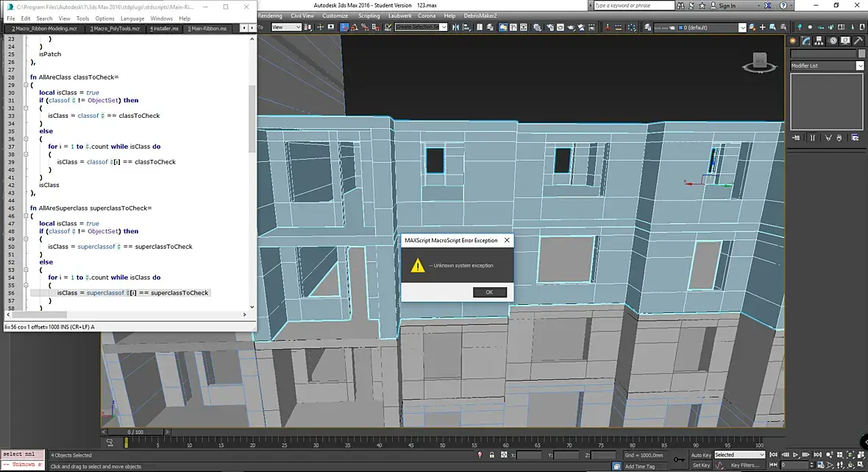Open the Key Filters dialog button
868x472 pixels.
click(744, 465)
